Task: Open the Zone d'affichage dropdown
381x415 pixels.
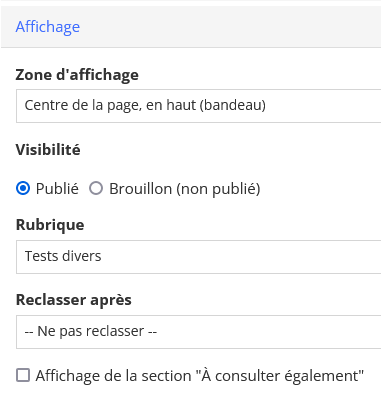Action: point(199,106)
